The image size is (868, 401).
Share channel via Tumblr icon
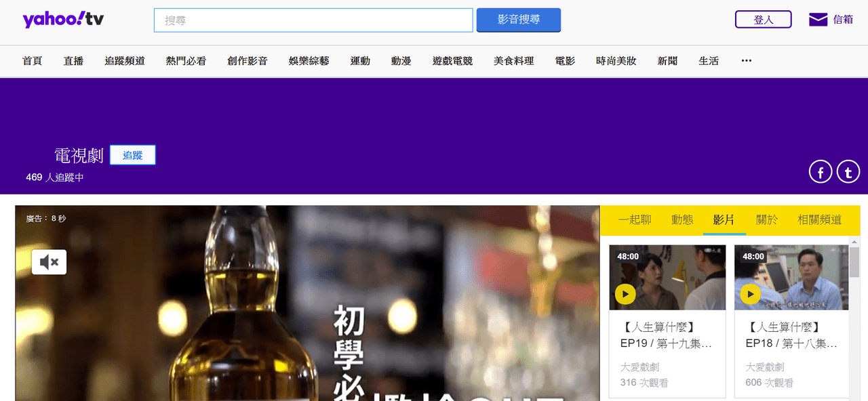click(848, 172)
